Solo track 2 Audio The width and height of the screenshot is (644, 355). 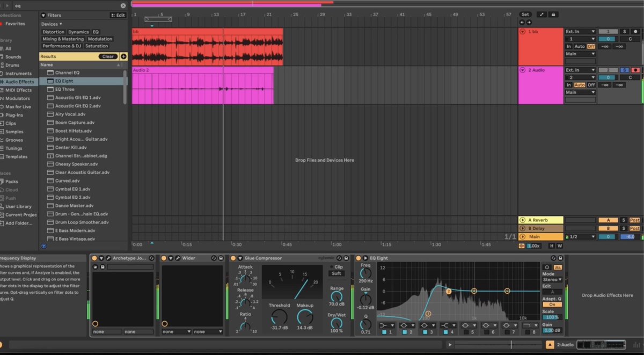pyautogui.click(x=625, y=70)
